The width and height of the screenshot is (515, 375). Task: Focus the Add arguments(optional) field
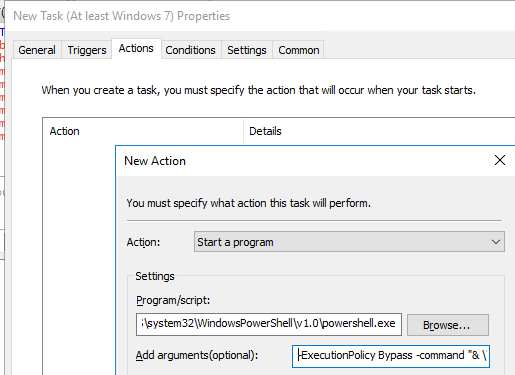tap(391, 356)
